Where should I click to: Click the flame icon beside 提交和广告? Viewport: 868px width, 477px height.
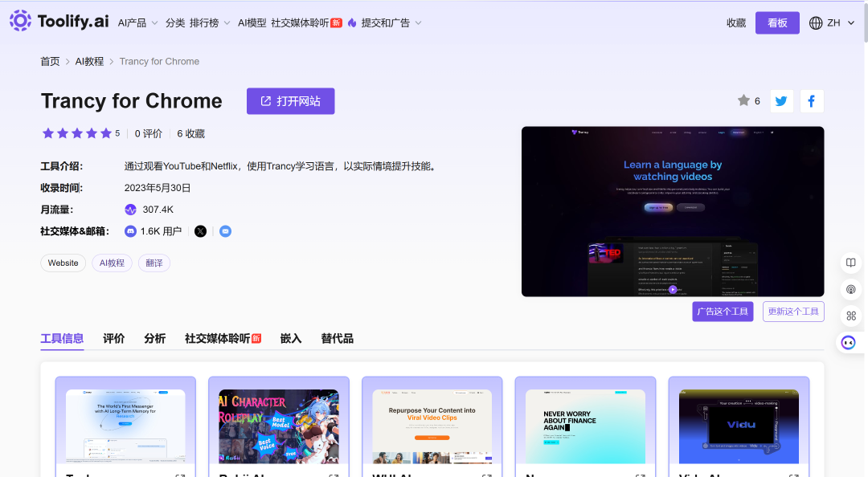click(x=352, y=22)
